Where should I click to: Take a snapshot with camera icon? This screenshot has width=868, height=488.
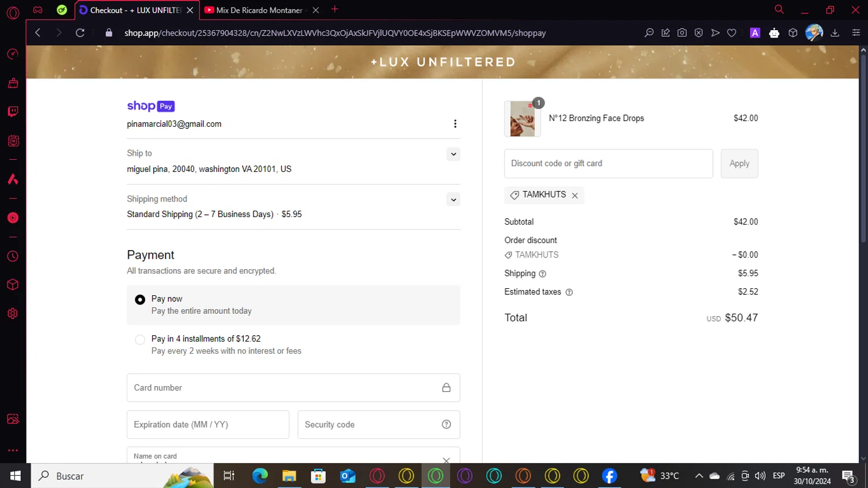[682, 33]
